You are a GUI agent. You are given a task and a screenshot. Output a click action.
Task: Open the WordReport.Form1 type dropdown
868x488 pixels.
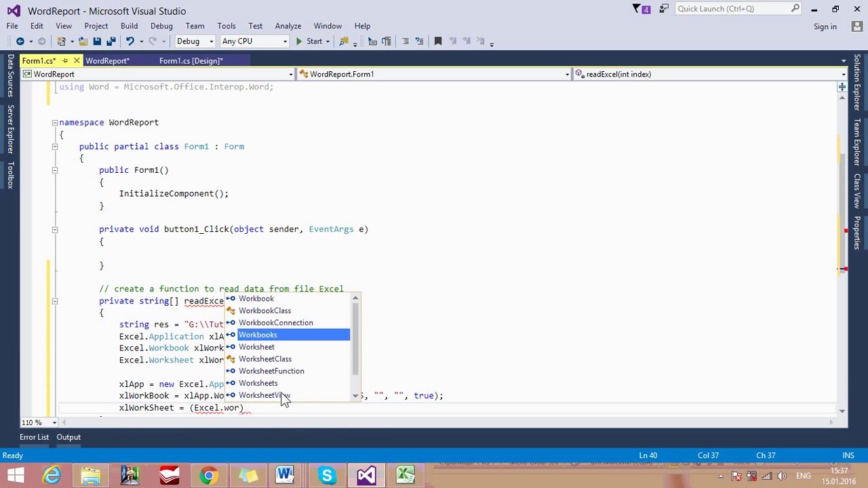click(x=435, y=74)
